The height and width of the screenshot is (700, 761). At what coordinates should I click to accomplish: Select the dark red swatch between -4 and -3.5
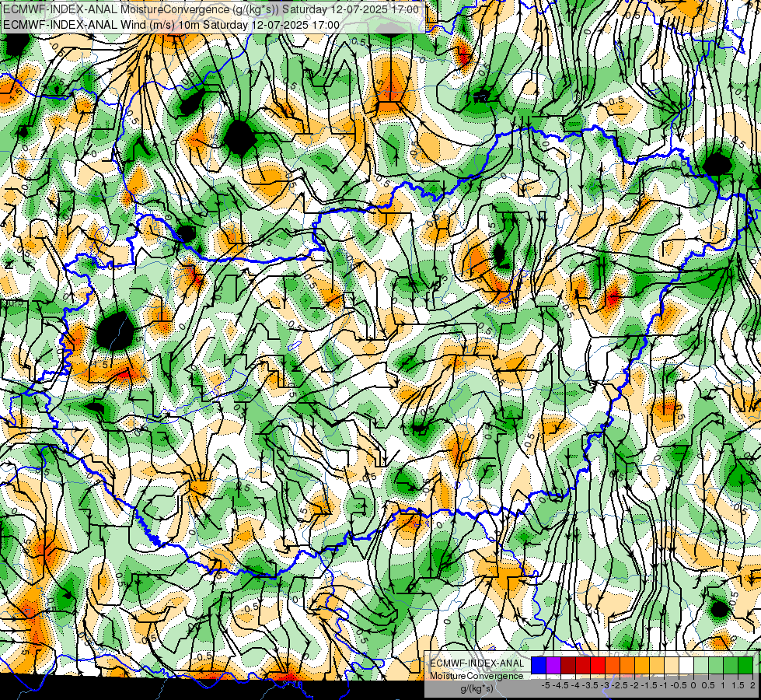[x=583, y=665]
